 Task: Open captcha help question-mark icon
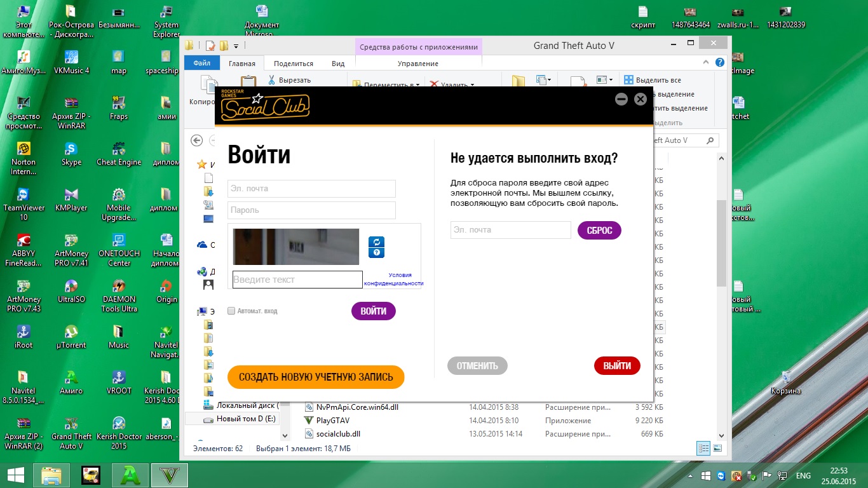click(x=377, y=253)
